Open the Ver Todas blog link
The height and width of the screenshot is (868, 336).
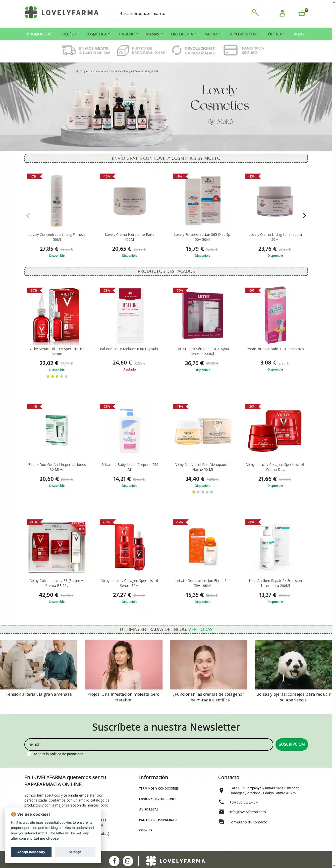click(x=200, y=629)
